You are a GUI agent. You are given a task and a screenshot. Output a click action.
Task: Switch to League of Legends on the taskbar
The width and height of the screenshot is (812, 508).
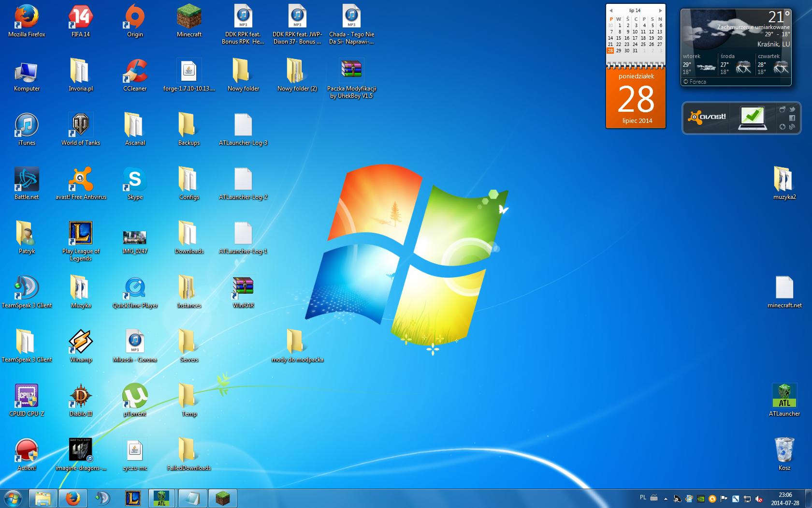pyautogui.click(x=132, y=498)
